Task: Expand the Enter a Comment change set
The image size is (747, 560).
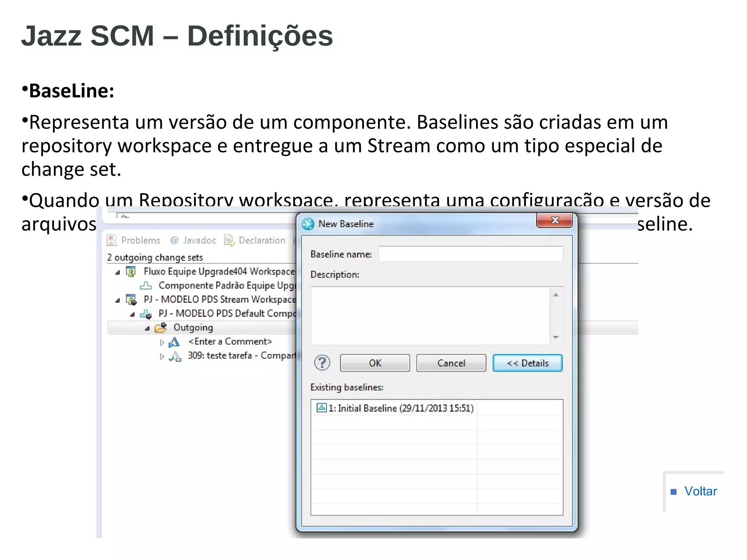Action: click(x=162, y=342)
